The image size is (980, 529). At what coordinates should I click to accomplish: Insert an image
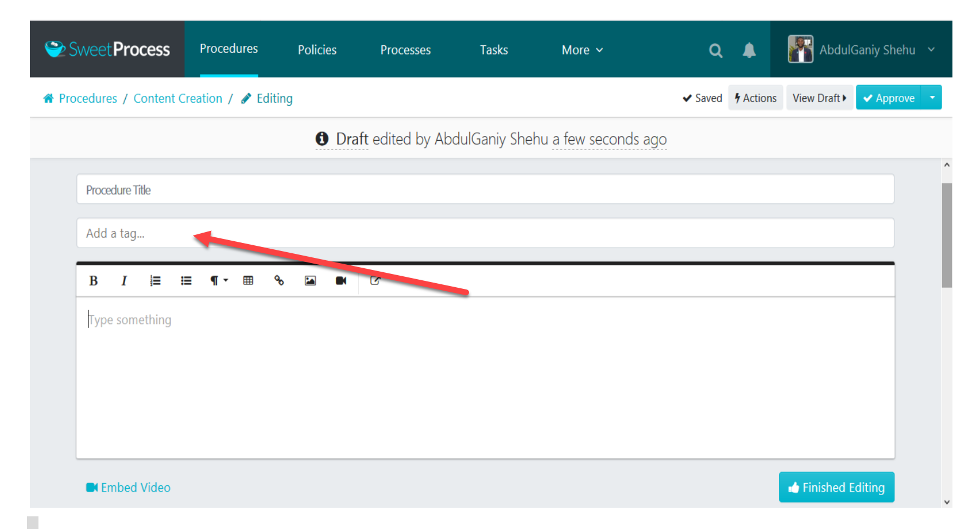pyautogui.click(x=310, y=280)
